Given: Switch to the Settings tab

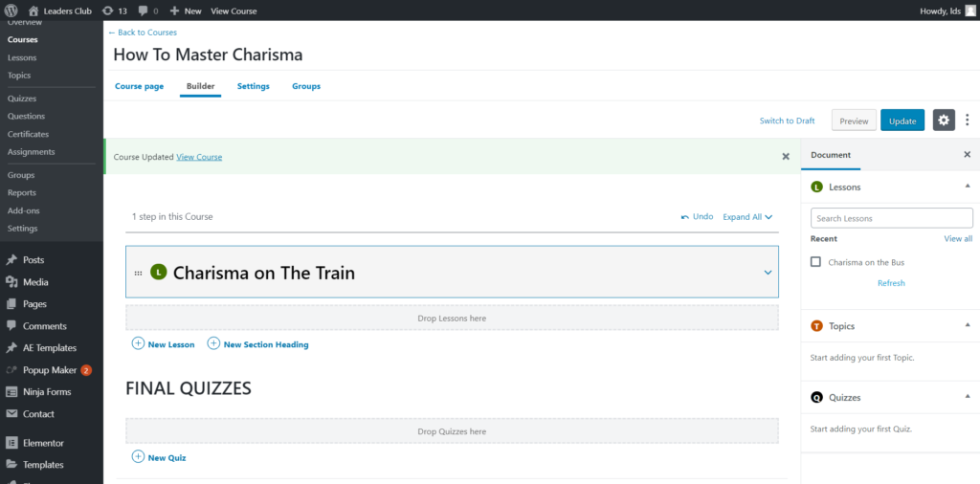Looking at the screenshot, I should 253,86.
